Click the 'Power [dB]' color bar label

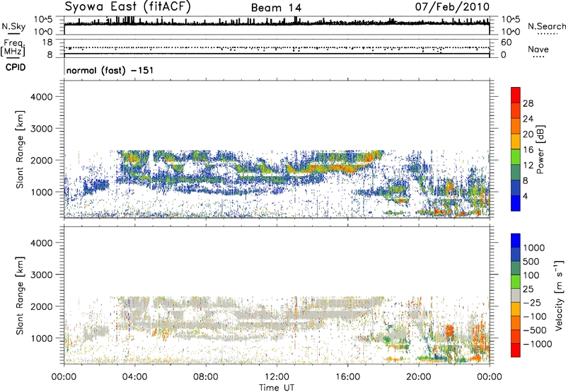540,149
